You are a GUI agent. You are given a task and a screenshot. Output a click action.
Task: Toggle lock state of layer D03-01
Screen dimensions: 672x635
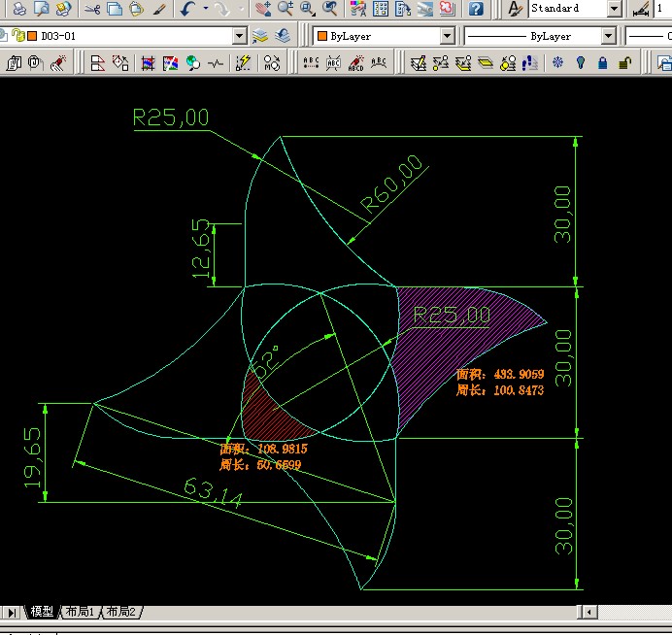pyautogui.click(x=18, y=36)
